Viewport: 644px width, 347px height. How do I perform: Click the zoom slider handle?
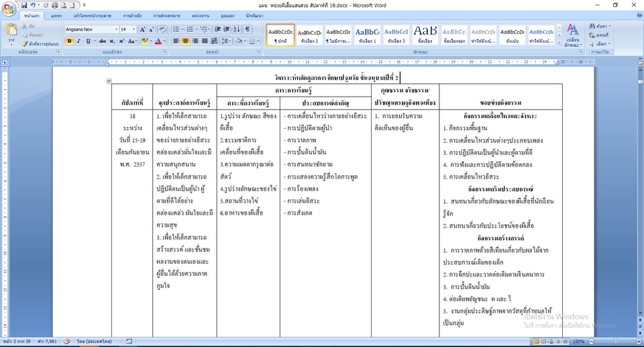coord(615,341)
